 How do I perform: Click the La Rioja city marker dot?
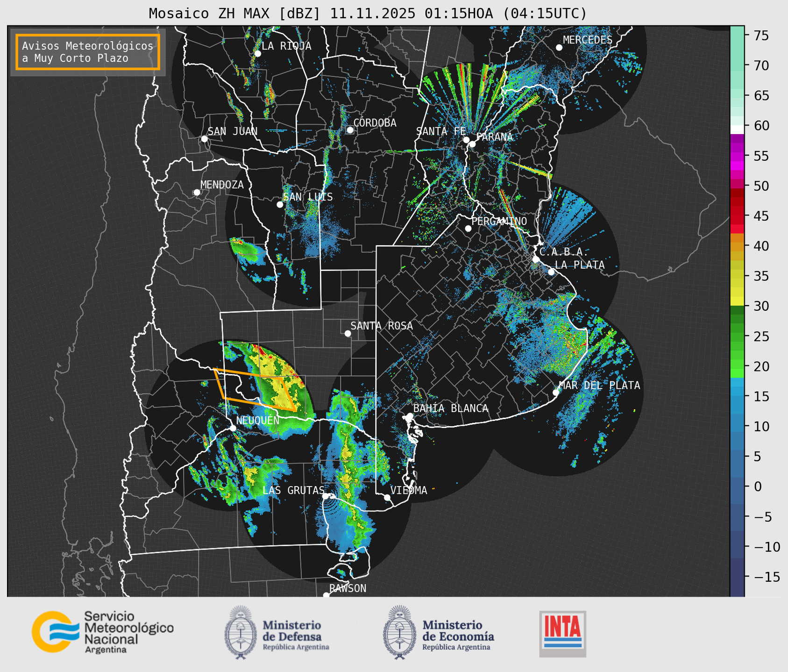point(257,54)
